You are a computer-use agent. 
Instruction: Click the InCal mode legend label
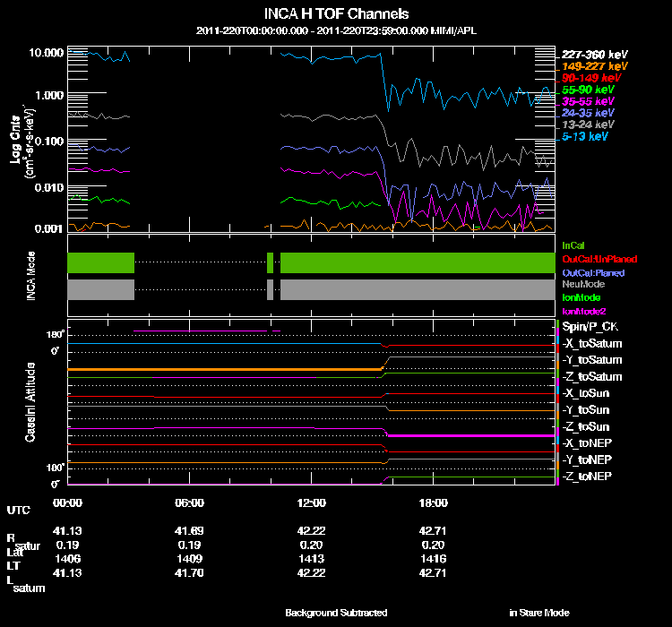point(573,245)
